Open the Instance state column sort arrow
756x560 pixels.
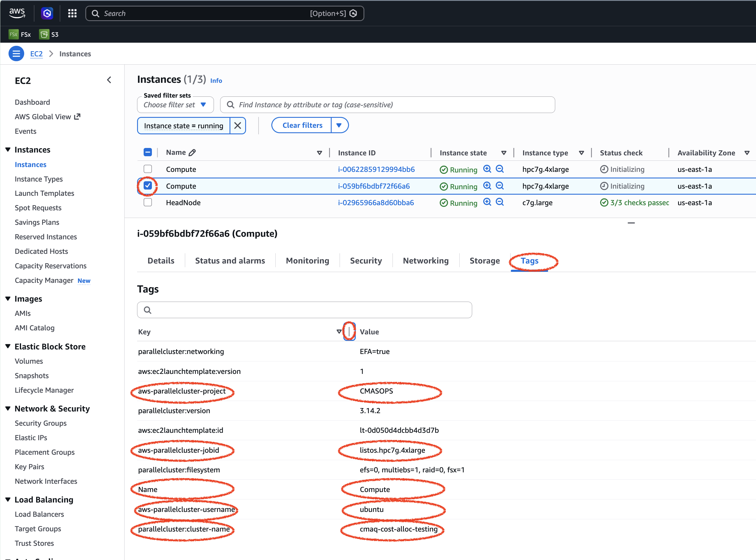tap(504, 153)
